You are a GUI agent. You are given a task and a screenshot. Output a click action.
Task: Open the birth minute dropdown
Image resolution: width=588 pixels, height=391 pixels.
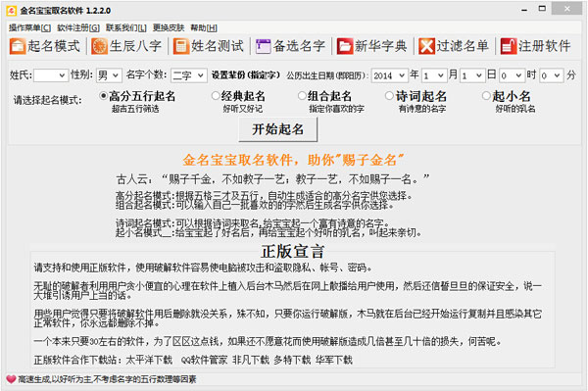552,75
